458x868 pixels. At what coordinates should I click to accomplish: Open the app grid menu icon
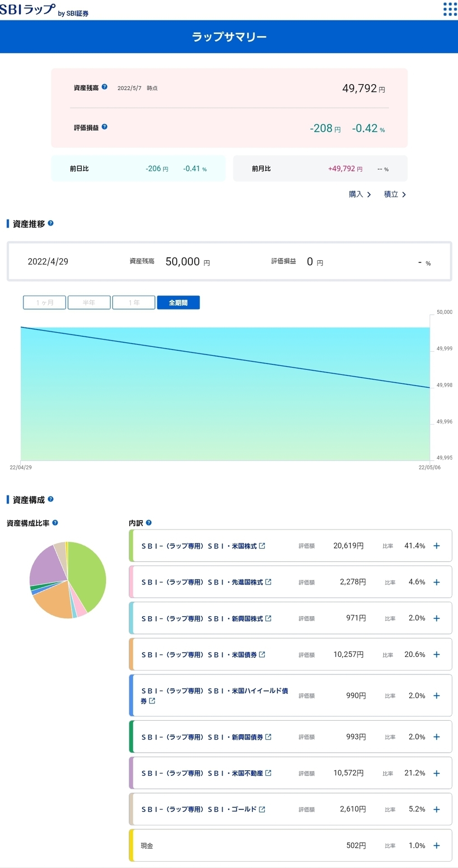(450, 9)
